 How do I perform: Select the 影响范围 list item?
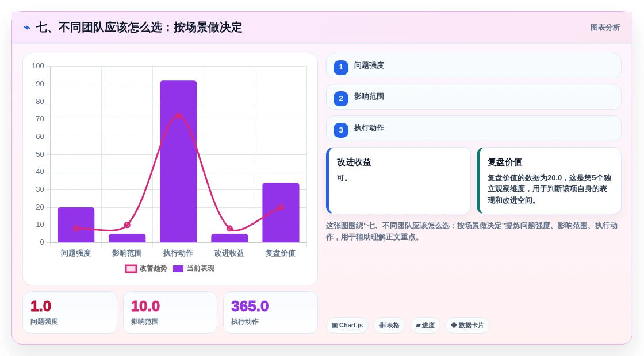(x=474, y=97)
